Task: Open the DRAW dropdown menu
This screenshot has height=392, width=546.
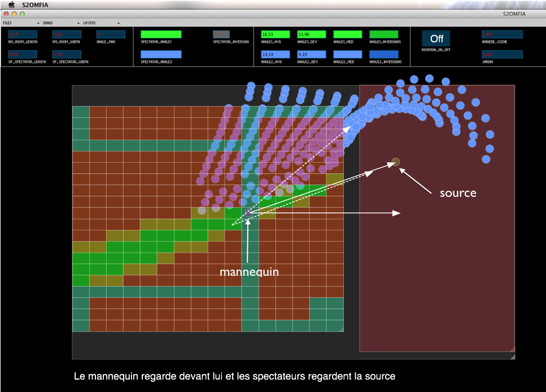Action: tap(47, 23)
